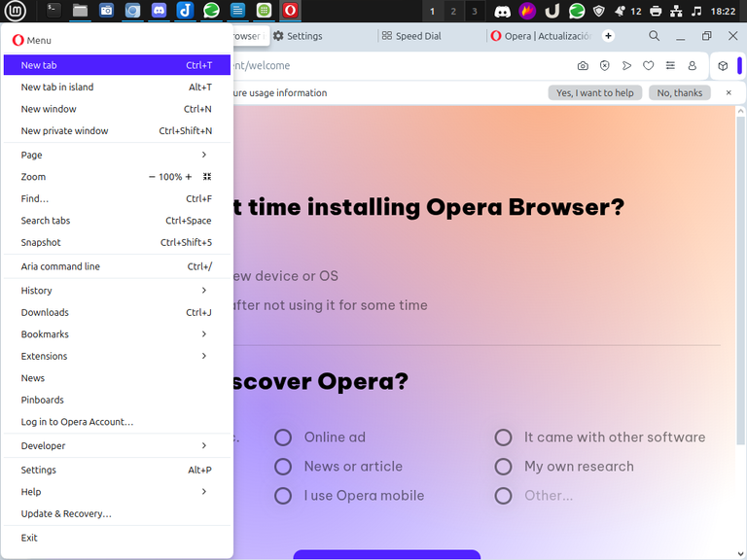Select the Other... radio option

click(503, 496)
